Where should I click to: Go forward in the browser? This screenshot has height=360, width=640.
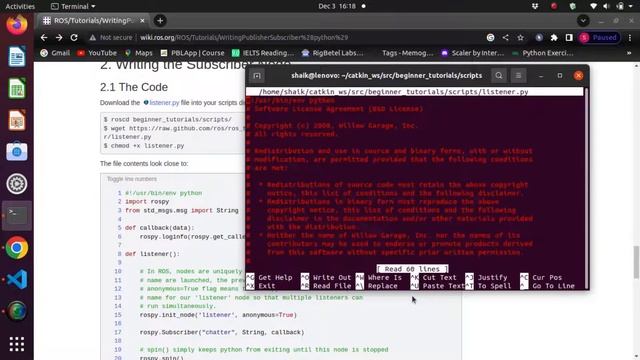click(x=59, y=38)
